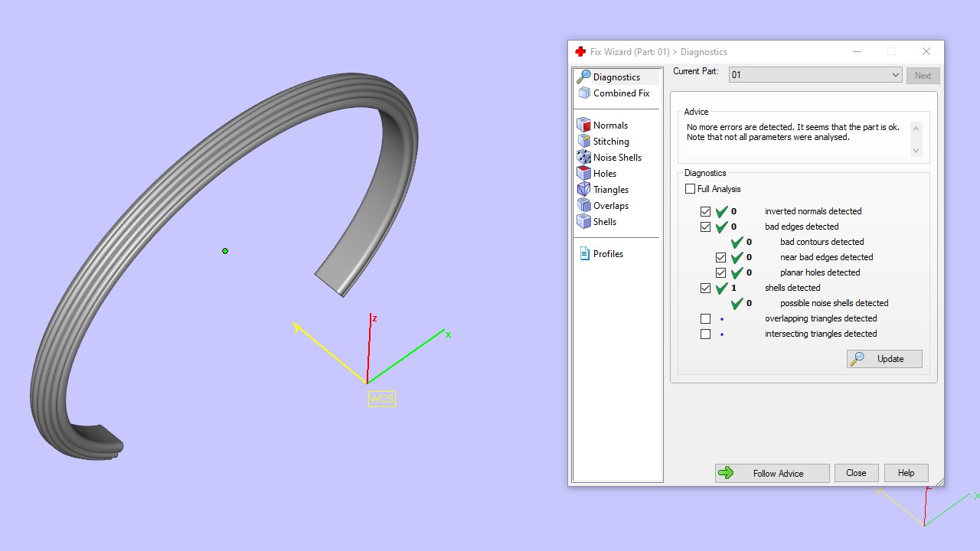
Task: Go to the Overlaps page
Action: point(610,205)
